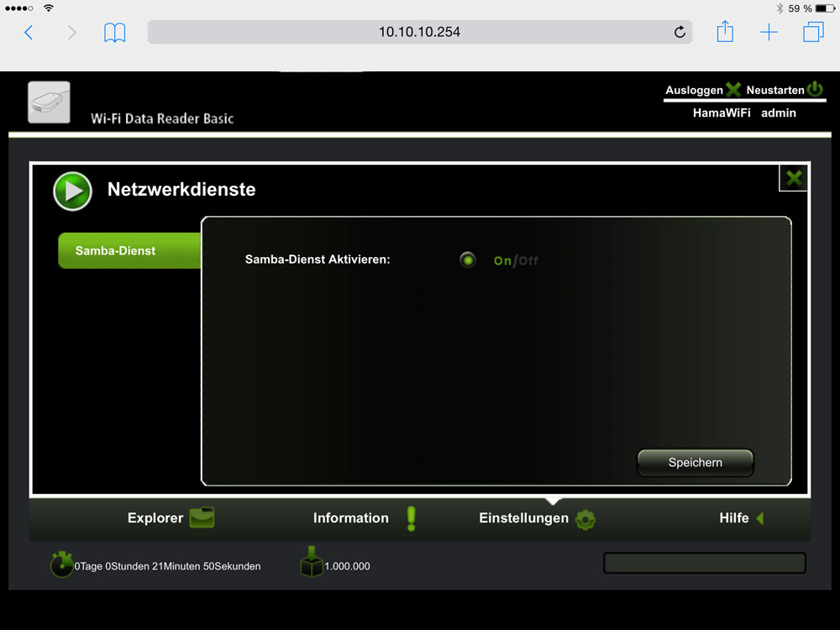The image size is (840, 630).
Task: Click the address bar 10.10.10.254
Action: 419,32
